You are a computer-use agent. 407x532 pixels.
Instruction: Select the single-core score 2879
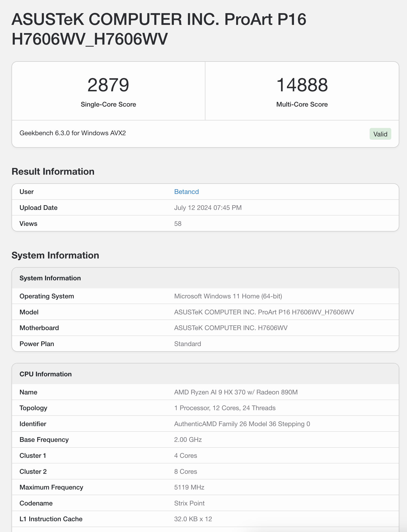point(108,85)
